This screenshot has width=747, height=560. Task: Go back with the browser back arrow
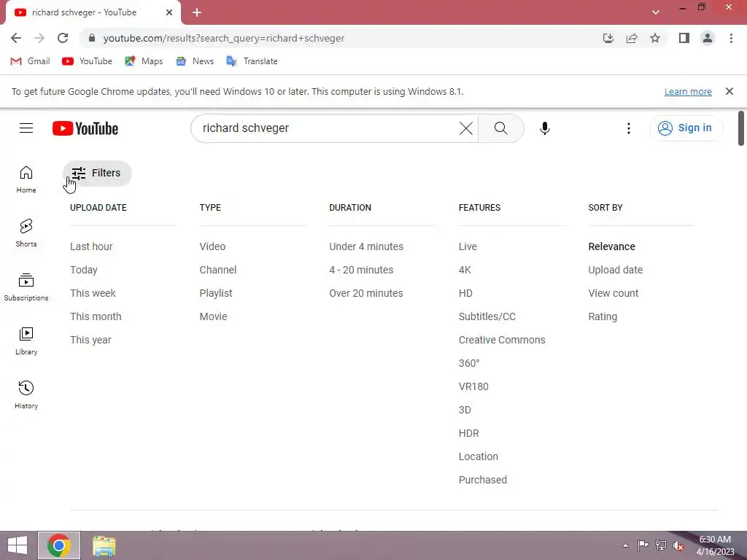16,38
